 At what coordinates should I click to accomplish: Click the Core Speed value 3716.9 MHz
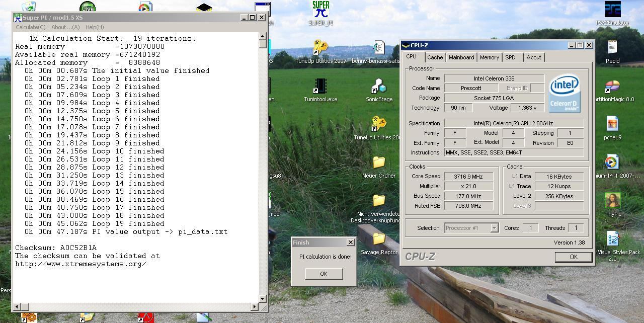point(468,177)
